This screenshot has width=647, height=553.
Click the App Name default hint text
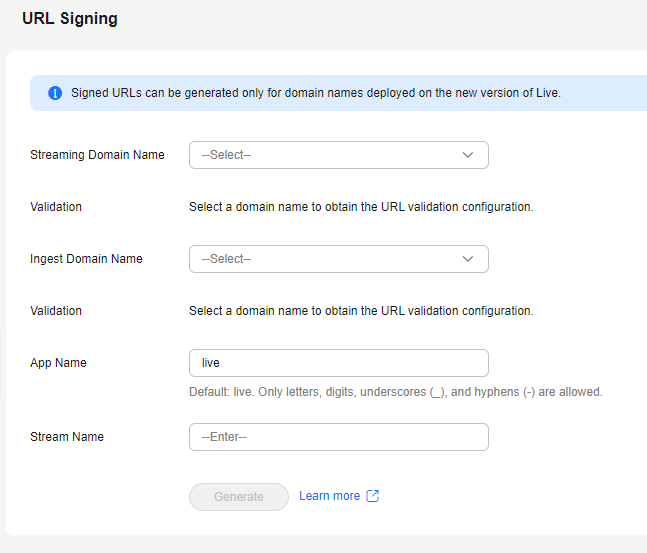point(396,392)
